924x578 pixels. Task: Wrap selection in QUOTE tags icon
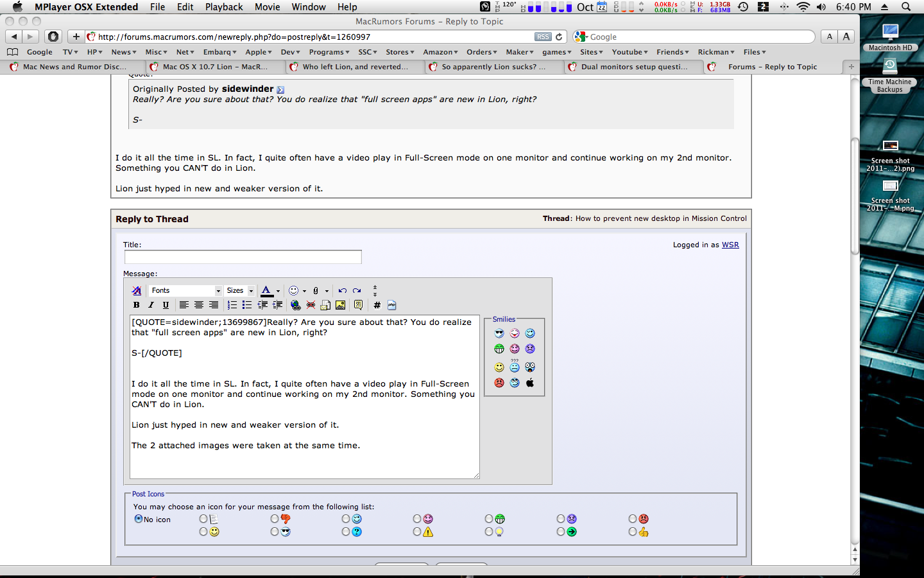click(x=358, y=305)
